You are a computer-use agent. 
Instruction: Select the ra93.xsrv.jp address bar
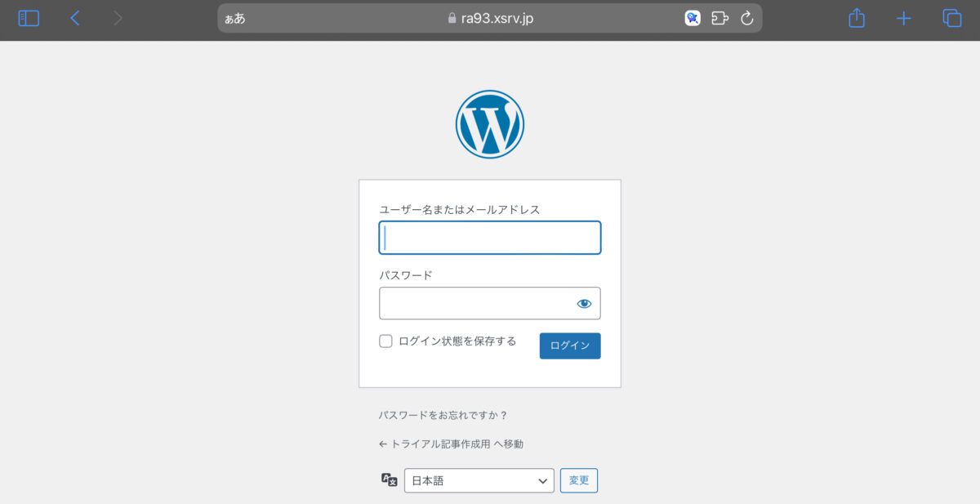490,18
